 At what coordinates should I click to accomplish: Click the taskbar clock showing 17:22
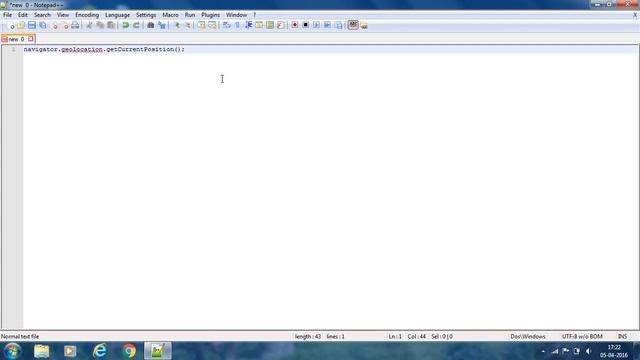point(614,351)
